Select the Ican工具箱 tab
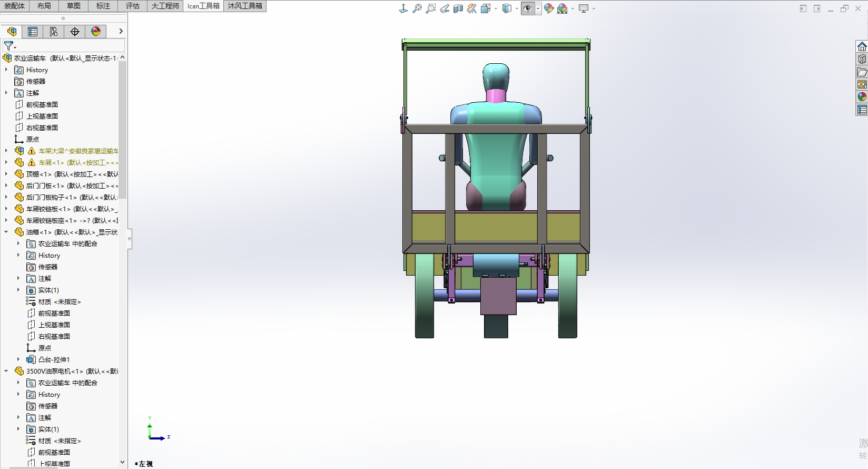This screenshot has width=868, height=469. pyautogui.click(x=203, y=6)
